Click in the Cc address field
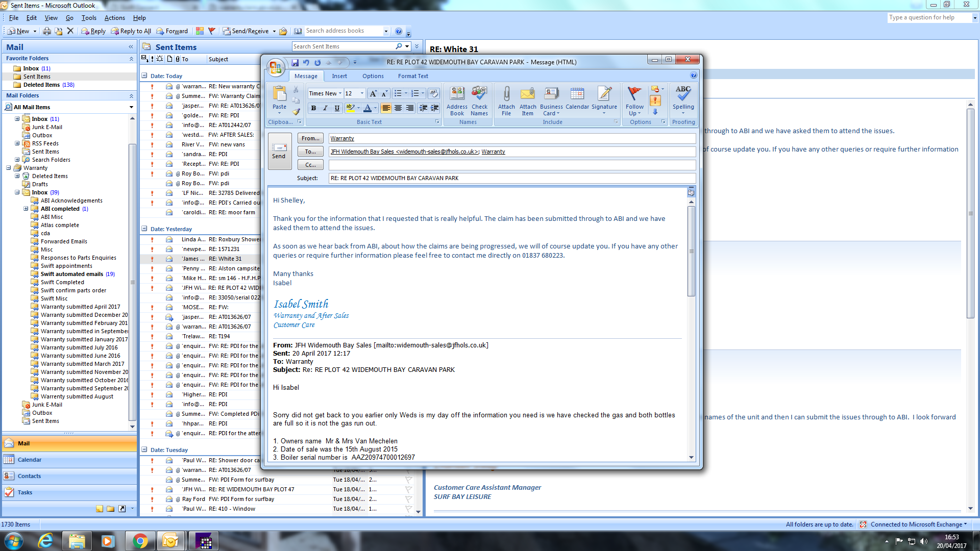The width and height of the screenshot is (980, 551). (511, 165)
